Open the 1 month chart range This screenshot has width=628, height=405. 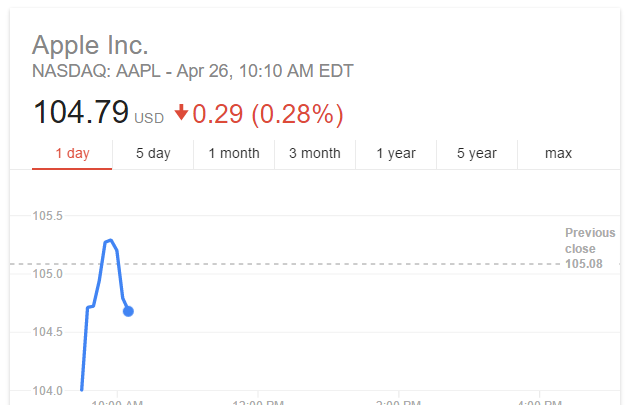tap(234, 154)
